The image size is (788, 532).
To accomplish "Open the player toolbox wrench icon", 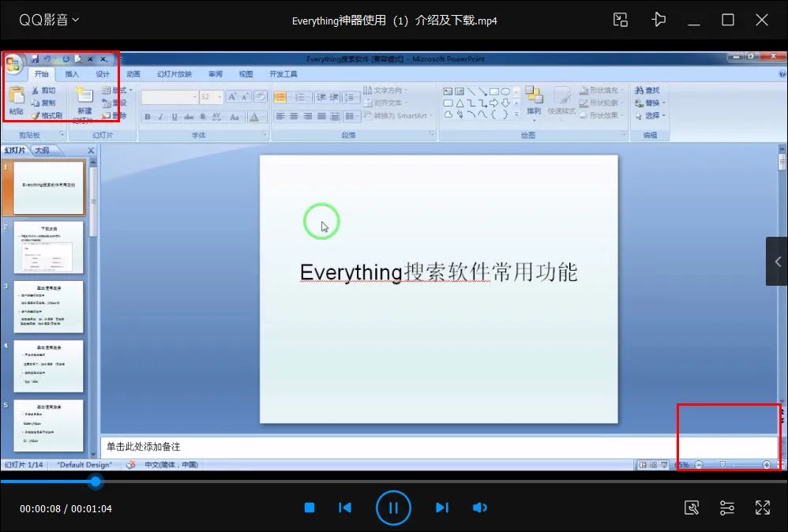I will click(691, 508).
